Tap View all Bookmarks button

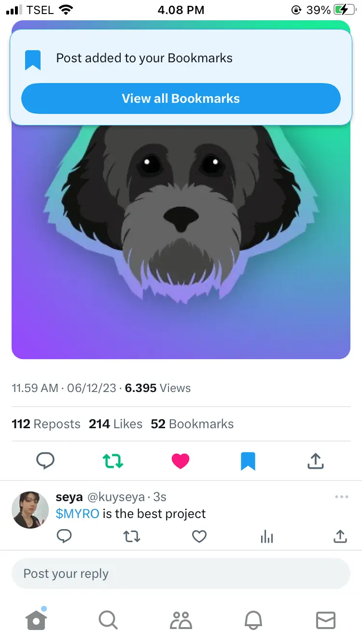point(181,98)
